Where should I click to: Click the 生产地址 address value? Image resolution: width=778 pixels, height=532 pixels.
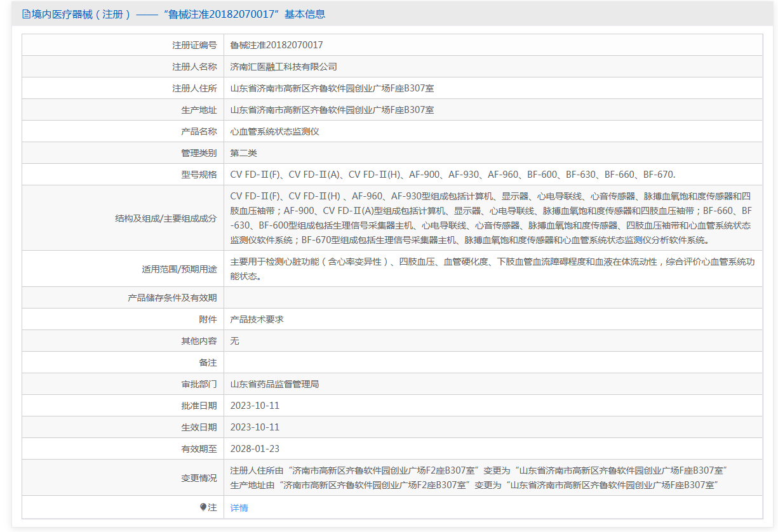332,110
